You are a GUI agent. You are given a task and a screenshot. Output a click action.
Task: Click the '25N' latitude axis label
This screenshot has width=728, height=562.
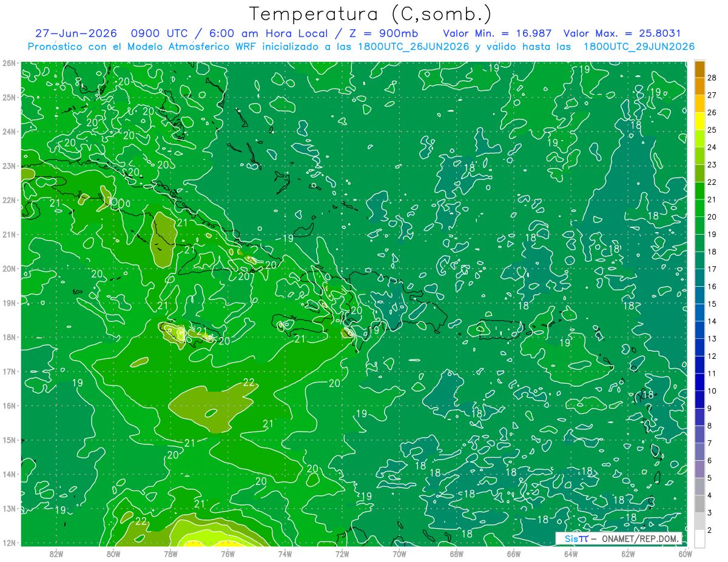(x=9, y=97)
